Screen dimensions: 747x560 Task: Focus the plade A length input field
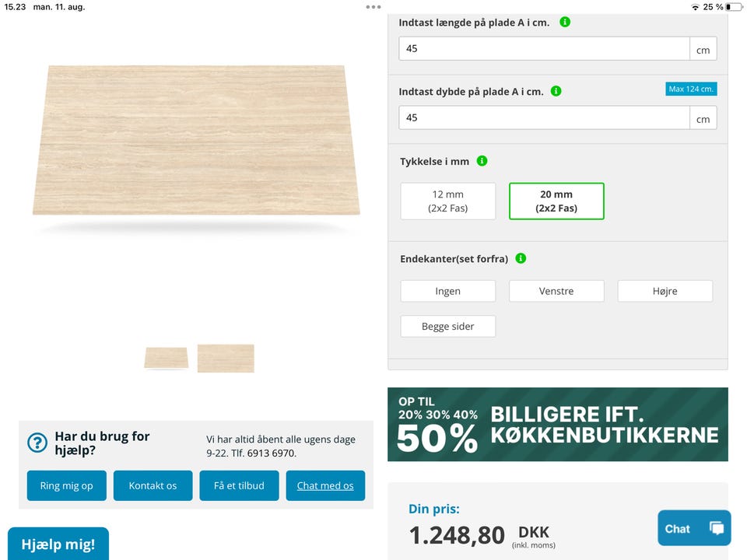(x=544, y=48)
